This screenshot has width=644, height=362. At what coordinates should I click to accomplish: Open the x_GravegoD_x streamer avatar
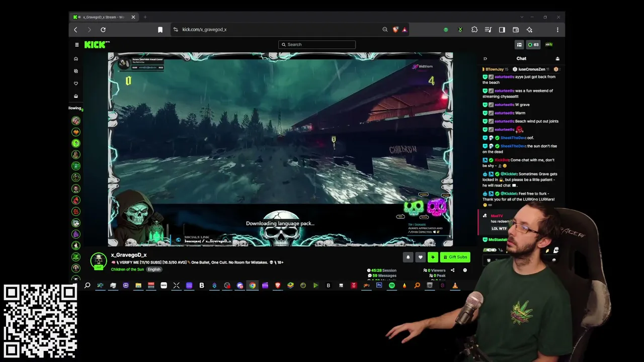click(x=99, y=260)
